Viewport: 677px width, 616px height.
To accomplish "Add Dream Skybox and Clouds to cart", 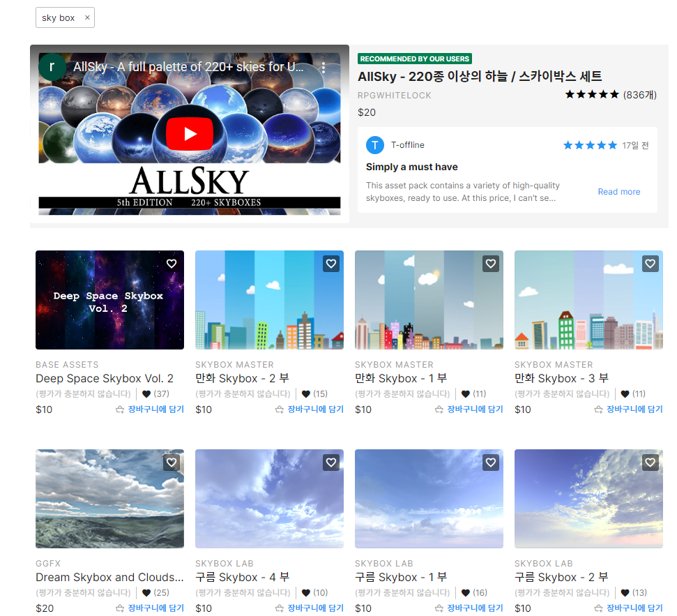I will click(x=150, y=608).
